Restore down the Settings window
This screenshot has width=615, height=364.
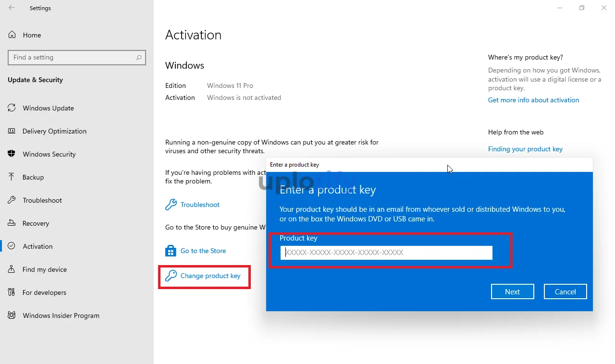click(582, 8)
